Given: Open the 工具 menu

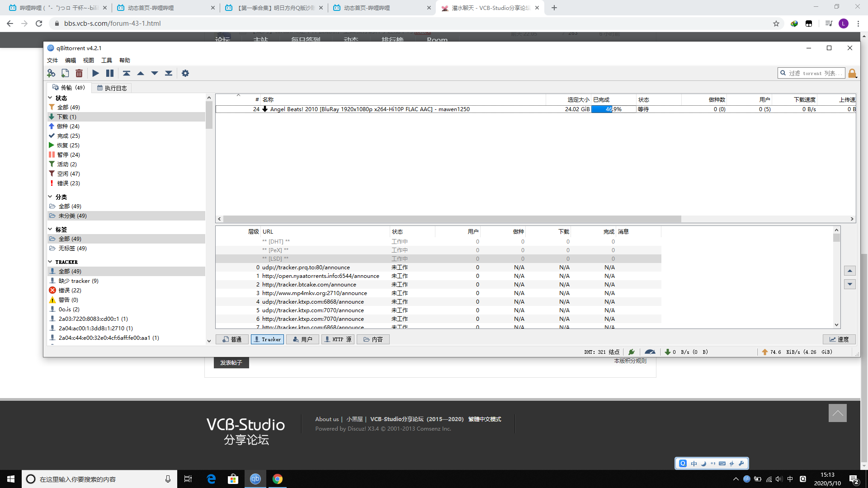Looking at the screenshot, I should tap(107, 60).
